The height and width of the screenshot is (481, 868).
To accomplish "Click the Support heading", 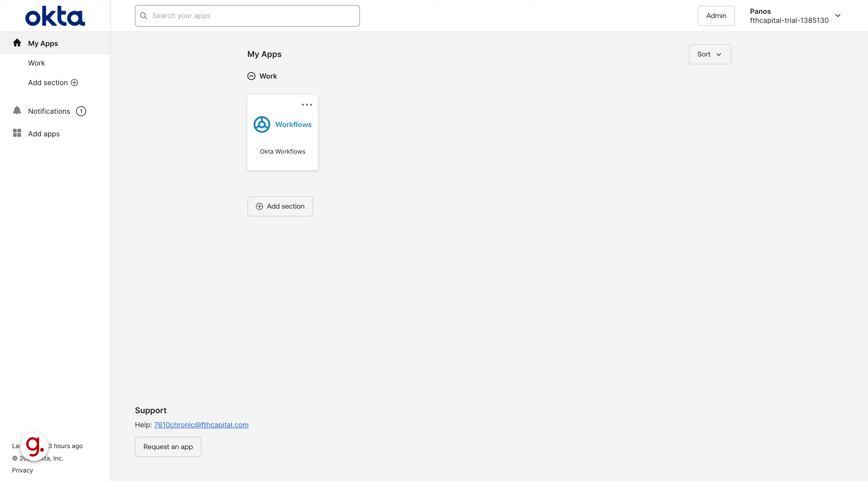I will 151,410.
